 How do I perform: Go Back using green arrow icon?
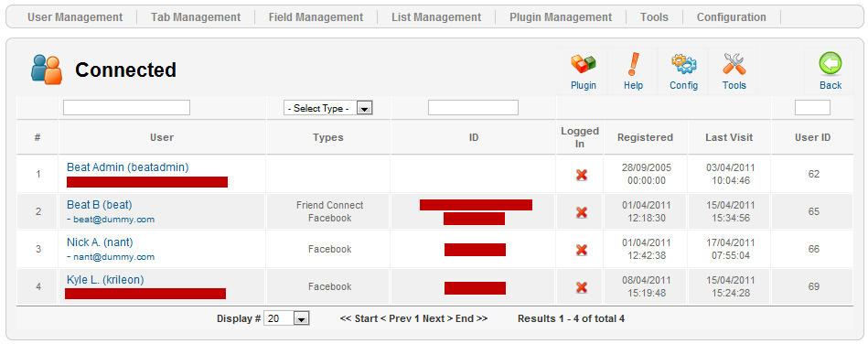(830, 64)
